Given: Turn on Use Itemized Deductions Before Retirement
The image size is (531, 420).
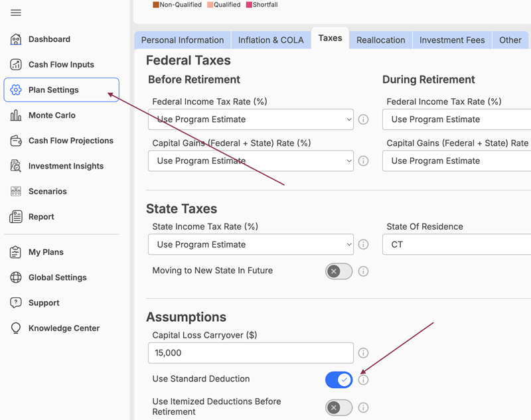Looking at the screenshot, I should point(339,407).
